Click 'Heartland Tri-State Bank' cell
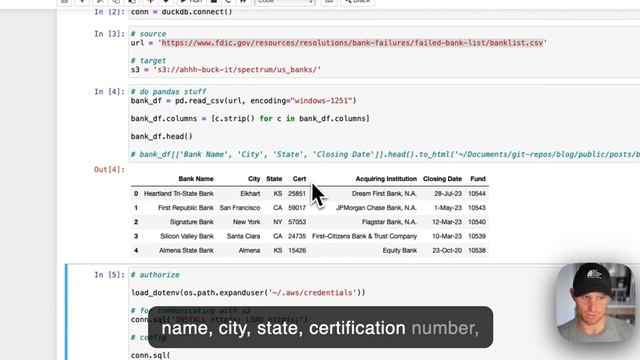Viewport: 640px width, 360px height. point(179,193)
